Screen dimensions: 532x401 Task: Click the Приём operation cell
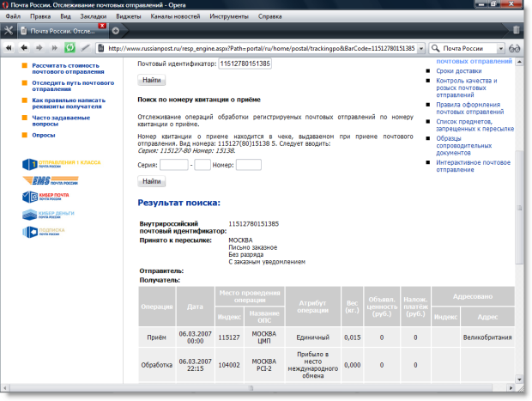click(x=157, y=337)
